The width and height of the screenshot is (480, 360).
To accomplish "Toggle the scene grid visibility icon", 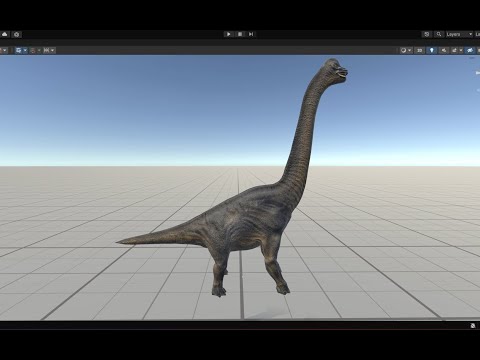I will 19,50.
